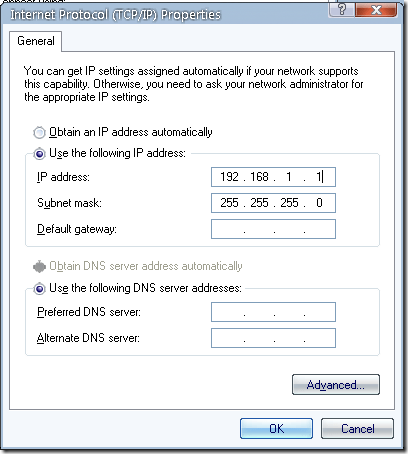The image size is (408, 454).
Task: Click the Cancel button
Action: (x=357, y=429)
